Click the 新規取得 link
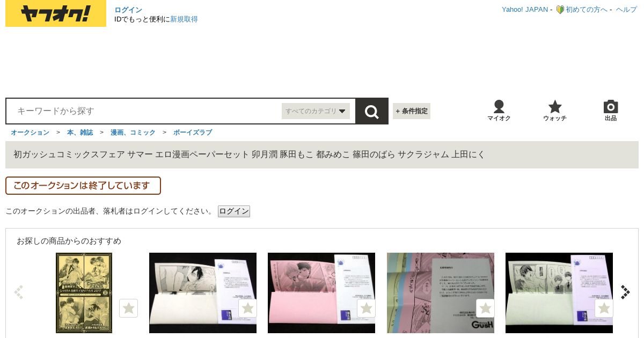 click(184, 19)
